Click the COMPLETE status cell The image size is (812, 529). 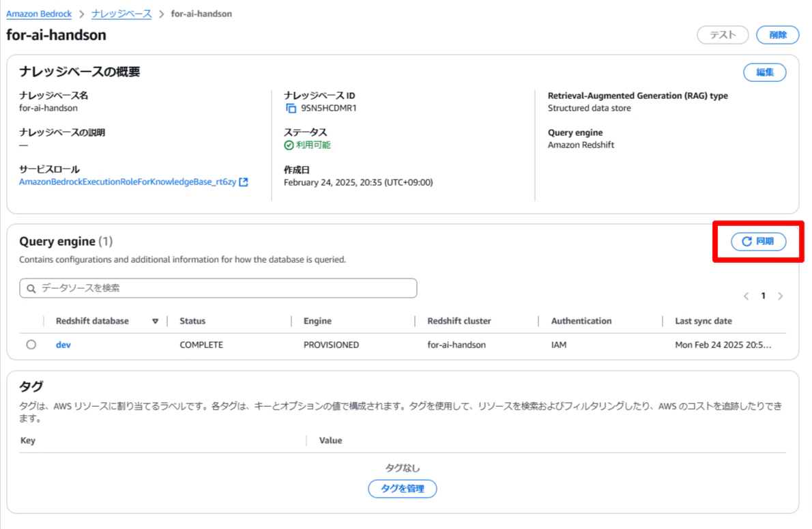(201, 345)
